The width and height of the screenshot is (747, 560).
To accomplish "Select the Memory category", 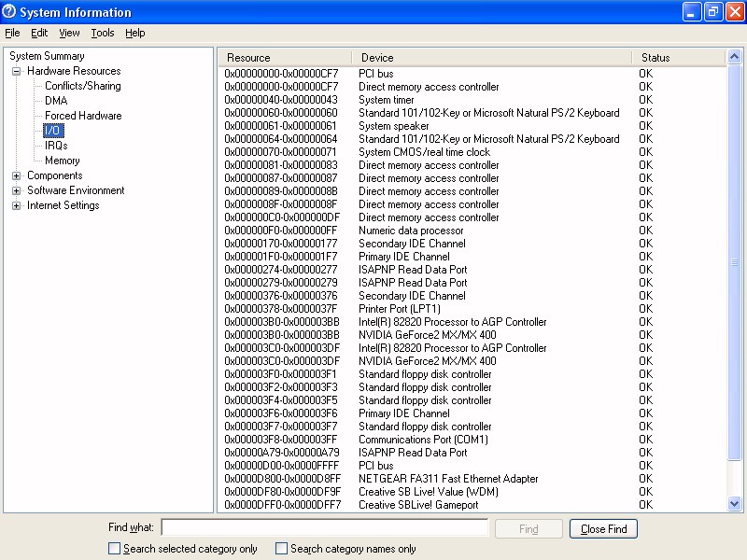I will 62,161.
